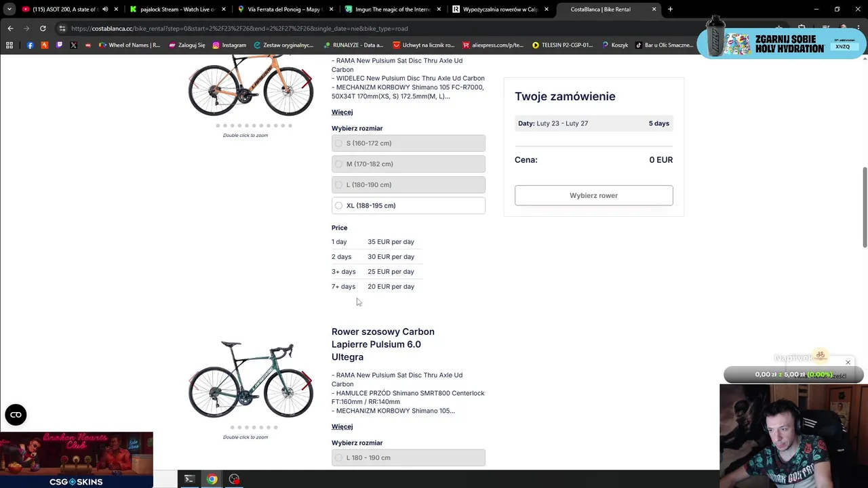Select last carousel dot under orange bike

(290, 125)
